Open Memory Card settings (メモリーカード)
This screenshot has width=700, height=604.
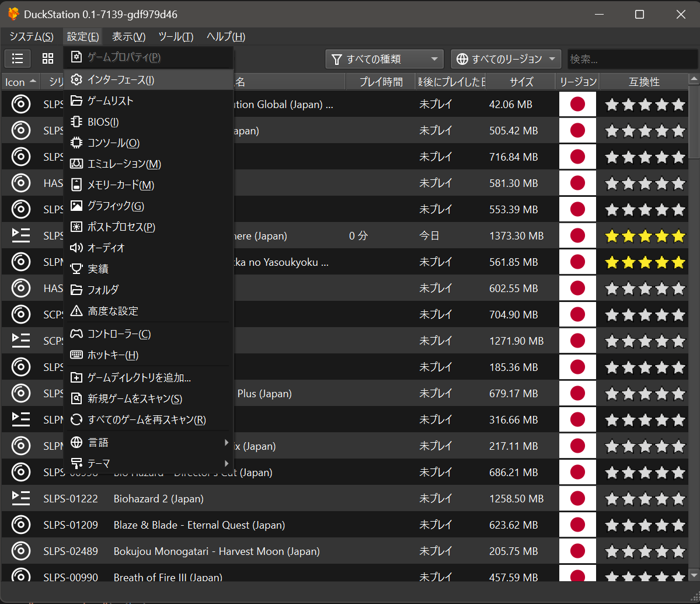(x=149, y=185)
